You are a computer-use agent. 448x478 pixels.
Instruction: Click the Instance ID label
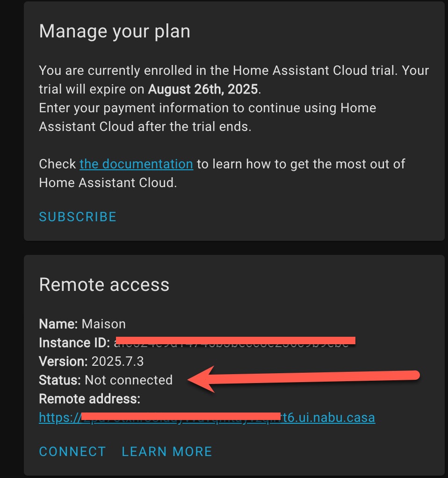[x=74, y=343]
